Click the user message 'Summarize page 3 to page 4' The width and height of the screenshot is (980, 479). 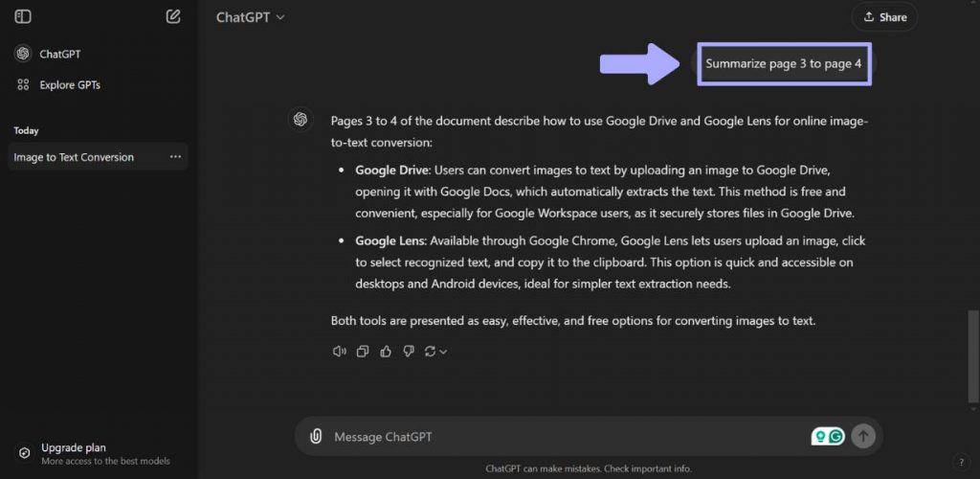click(x=784, y=64)
